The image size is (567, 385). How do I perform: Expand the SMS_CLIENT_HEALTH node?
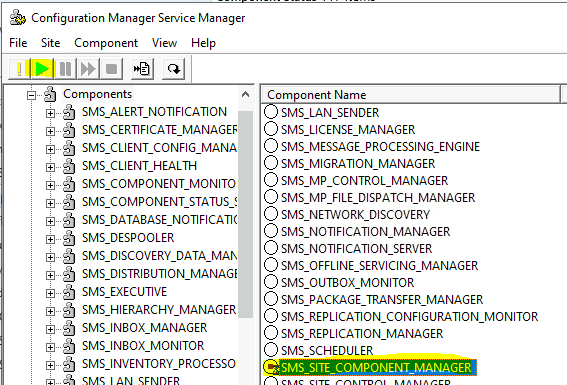50,167
